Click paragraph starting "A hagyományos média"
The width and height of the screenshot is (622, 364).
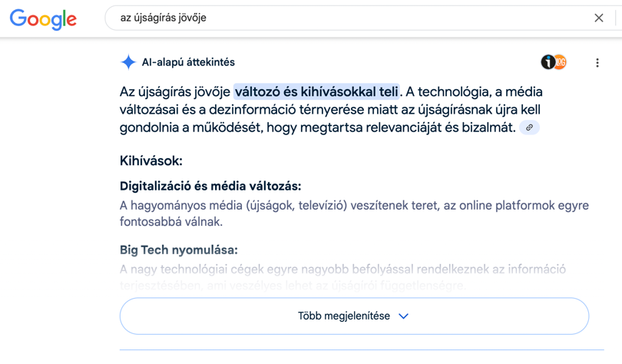(x=354, y=213)
